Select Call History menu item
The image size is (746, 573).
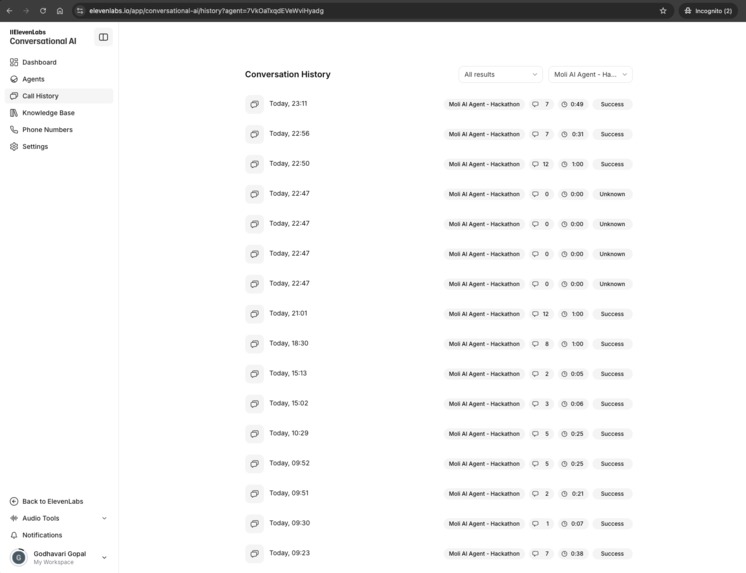(59, 96)
